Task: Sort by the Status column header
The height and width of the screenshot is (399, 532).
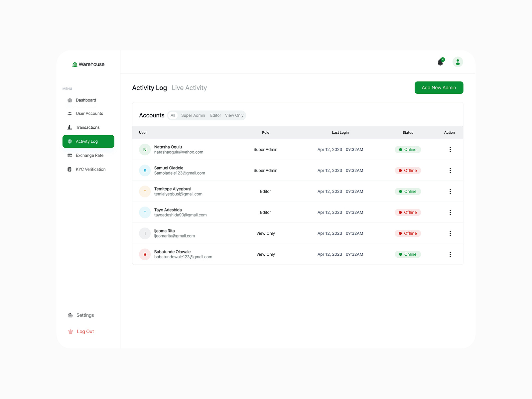Action: point(408,132)
